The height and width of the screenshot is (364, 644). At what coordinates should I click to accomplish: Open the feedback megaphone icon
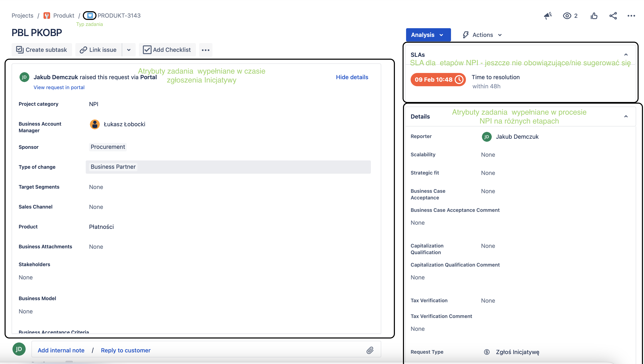548,16
